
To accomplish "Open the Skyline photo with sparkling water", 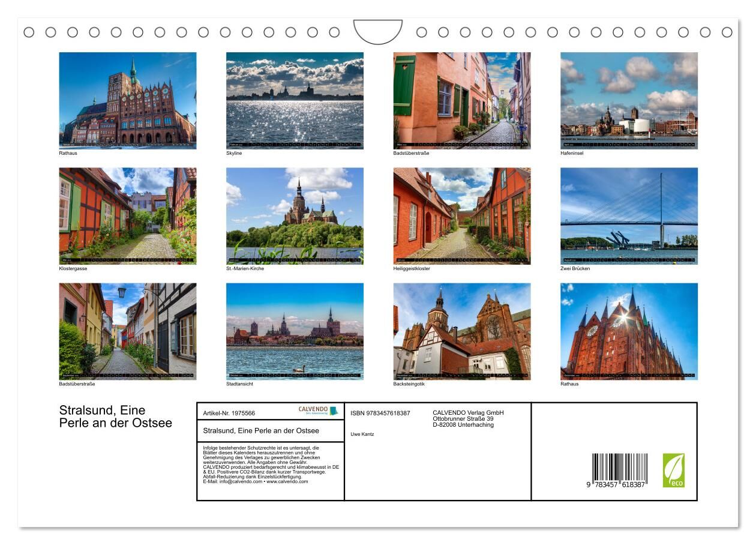I will 295,100.
